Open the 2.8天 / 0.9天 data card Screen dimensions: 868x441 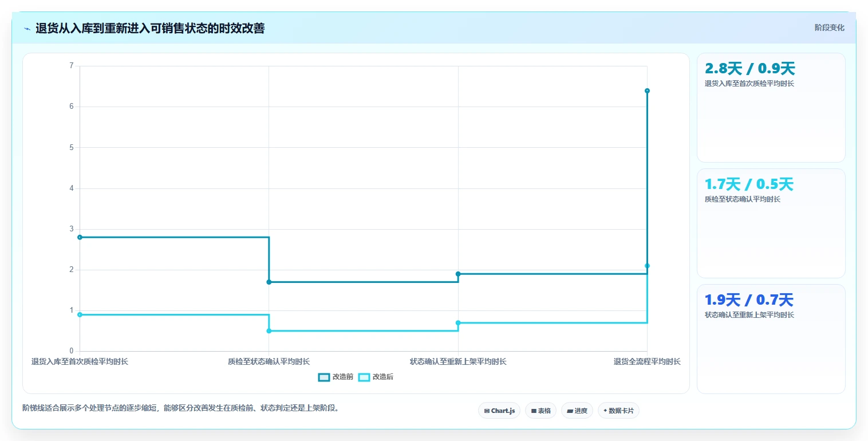(x=771, y=108)
